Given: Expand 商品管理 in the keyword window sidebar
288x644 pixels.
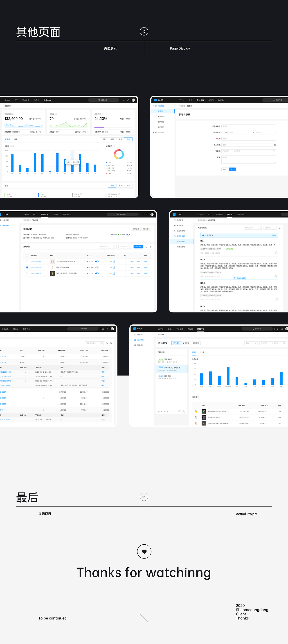Looking at the screenshot, I should 172,220.
